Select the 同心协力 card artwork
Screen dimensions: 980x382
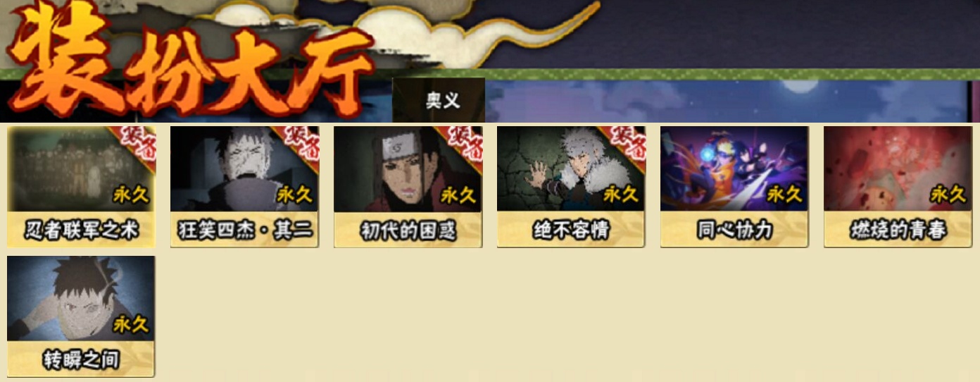coord(734,169)
